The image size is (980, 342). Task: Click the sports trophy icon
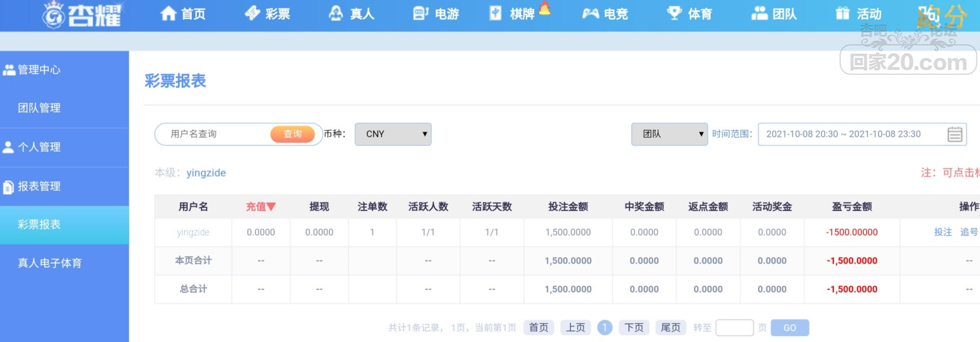(x=674, y=14)
